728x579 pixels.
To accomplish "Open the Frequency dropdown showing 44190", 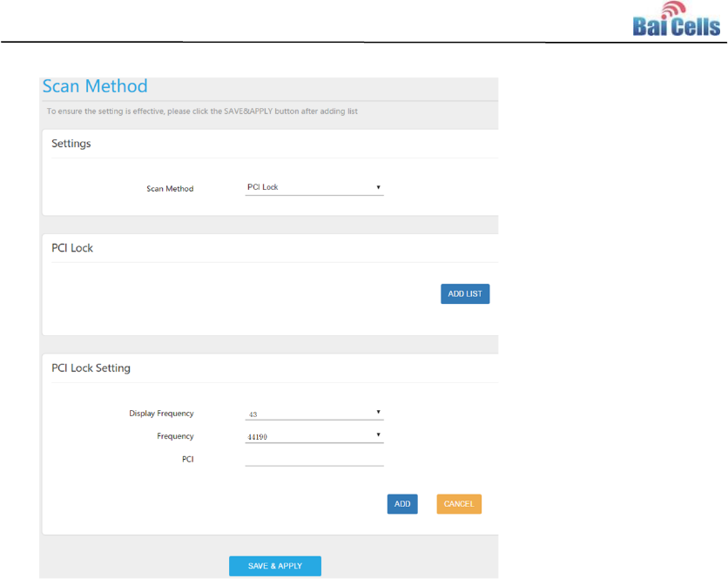I will click(x=314, y=435).
